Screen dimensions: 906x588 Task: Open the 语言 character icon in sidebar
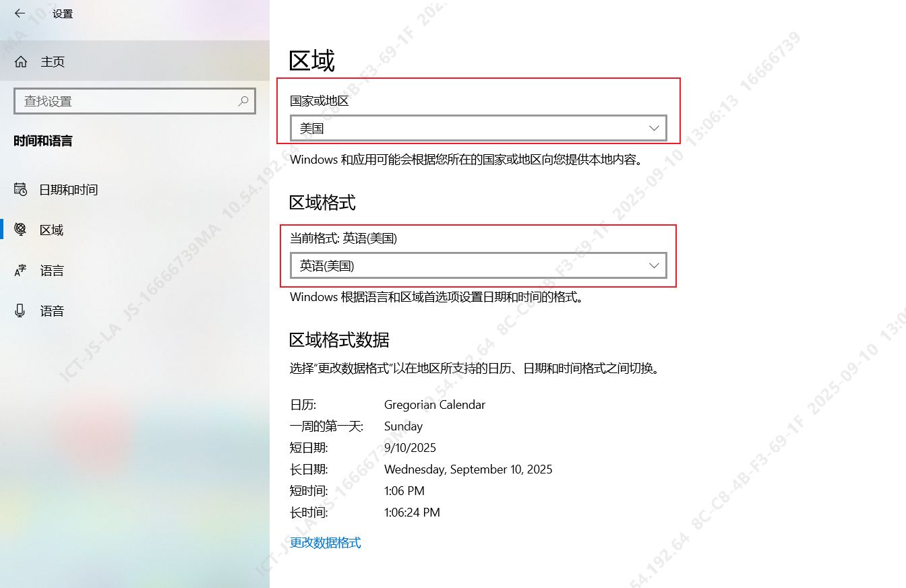tap(20, 271)
